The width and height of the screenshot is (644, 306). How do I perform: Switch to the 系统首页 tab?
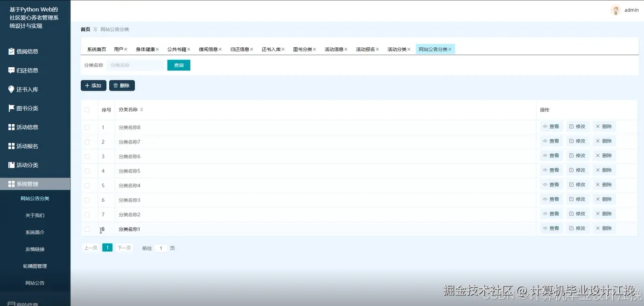click(97, 49)
